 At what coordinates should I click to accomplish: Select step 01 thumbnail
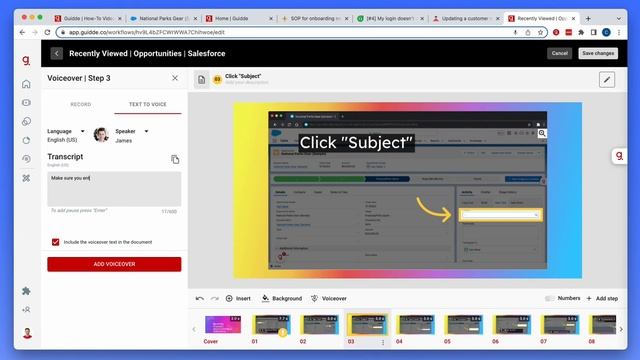click(x=271, y=324)
